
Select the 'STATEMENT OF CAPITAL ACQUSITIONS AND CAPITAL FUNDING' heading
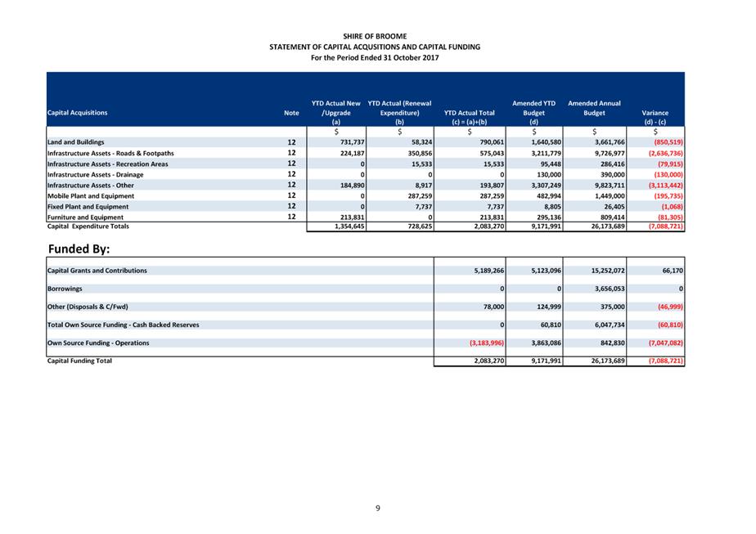(375, 47)
